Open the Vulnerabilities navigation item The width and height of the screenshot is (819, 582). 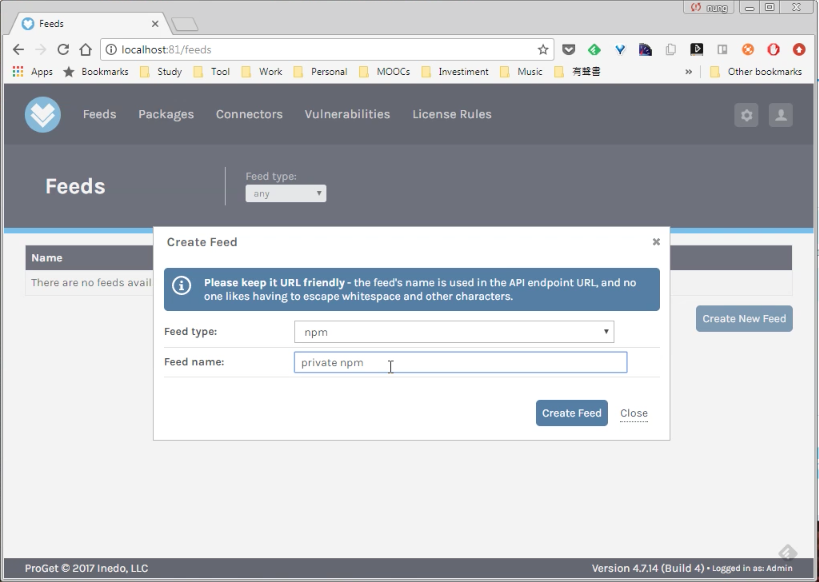347,114
